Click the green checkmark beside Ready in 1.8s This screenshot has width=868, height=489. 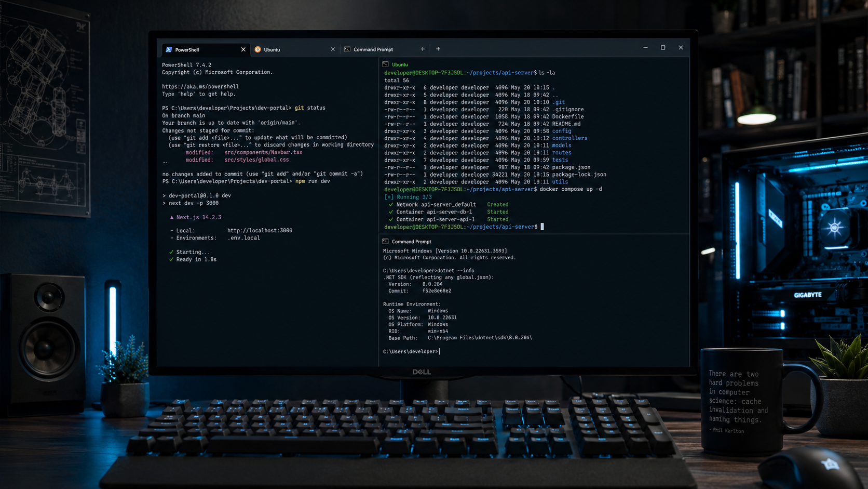point(171,259)
